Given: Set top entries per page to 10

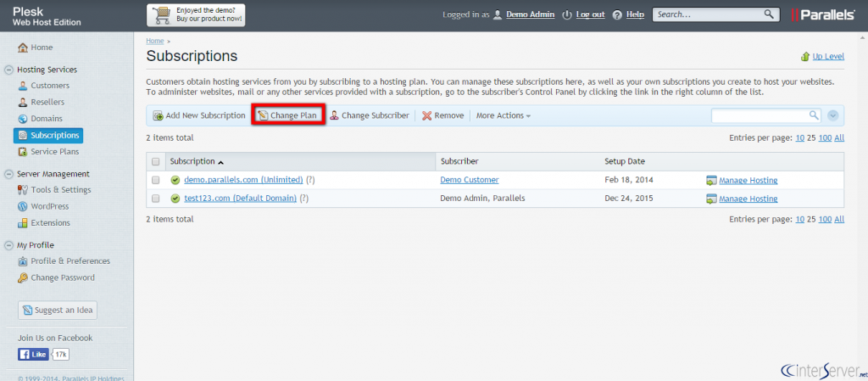Looking at the screenshot, I should coord(800,138).
